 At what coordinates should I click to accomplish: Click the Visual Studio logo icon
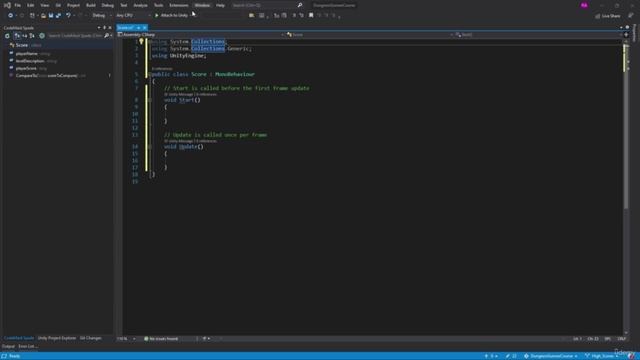click(7, 5)
